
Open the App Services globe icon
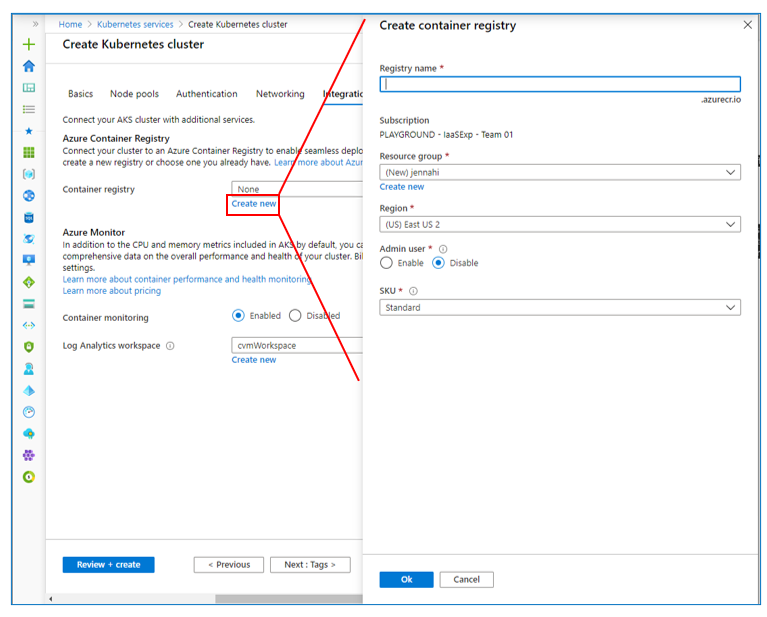[x=29, y=196]
